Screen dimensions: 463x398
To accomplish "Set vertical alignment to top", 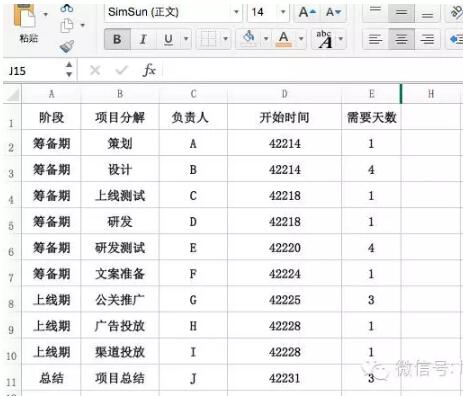I will [x=375, y=12].
